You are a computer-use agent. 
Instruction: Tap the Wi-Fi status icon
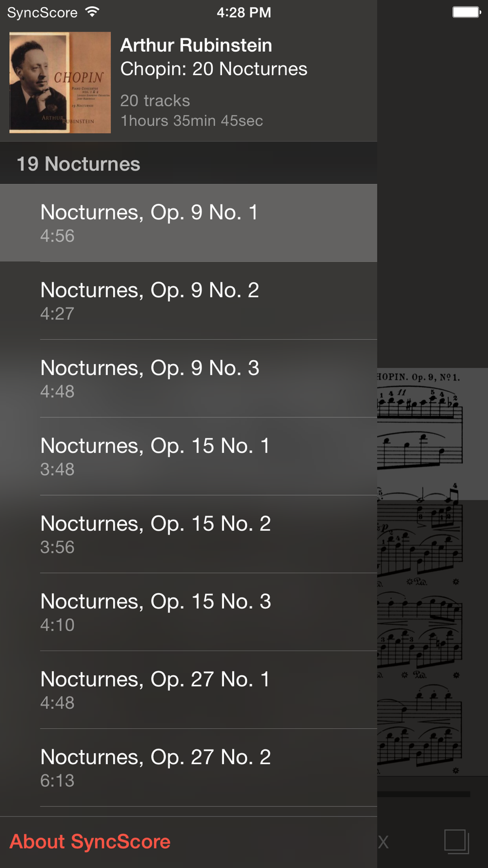pyautogui.click(x=92, y=12)
